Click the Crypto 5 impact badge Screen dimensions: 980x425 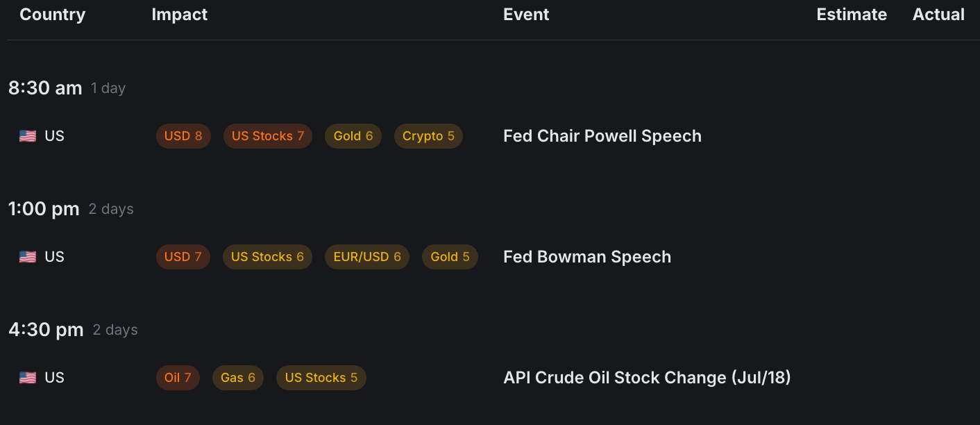[x=428, y=136]
